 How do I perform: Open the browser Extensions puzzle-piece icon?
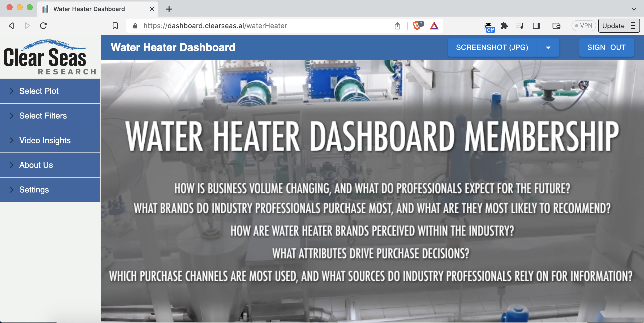pyautogui.click(x=504, y=25)
